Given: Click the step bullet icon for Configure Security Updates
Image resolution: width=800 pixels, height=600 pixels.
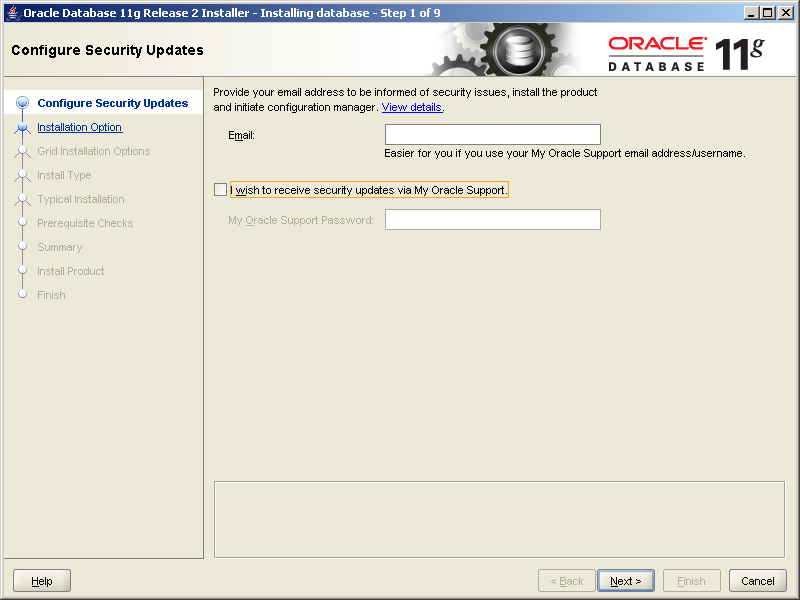Looking at the screenshot, I should point(22,103).
